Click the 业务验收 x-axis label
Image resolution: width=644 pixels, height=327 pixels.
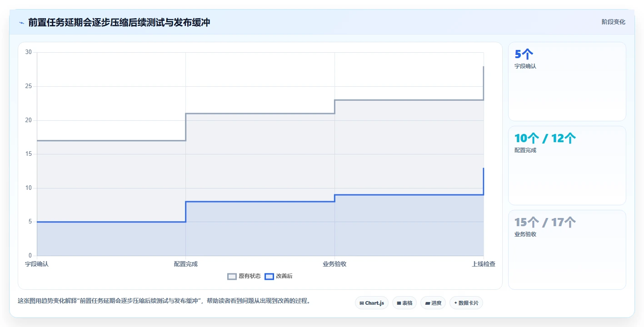pos(334,264)
